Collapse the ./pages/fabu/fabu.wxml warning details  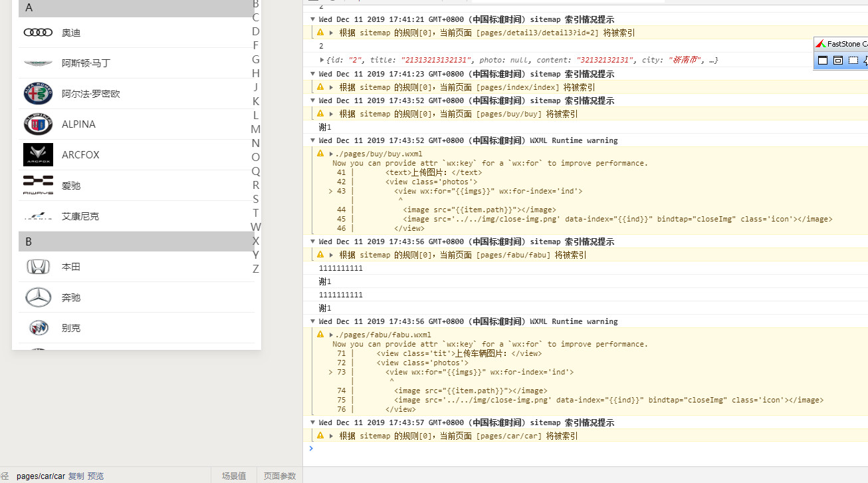[331, 335]
